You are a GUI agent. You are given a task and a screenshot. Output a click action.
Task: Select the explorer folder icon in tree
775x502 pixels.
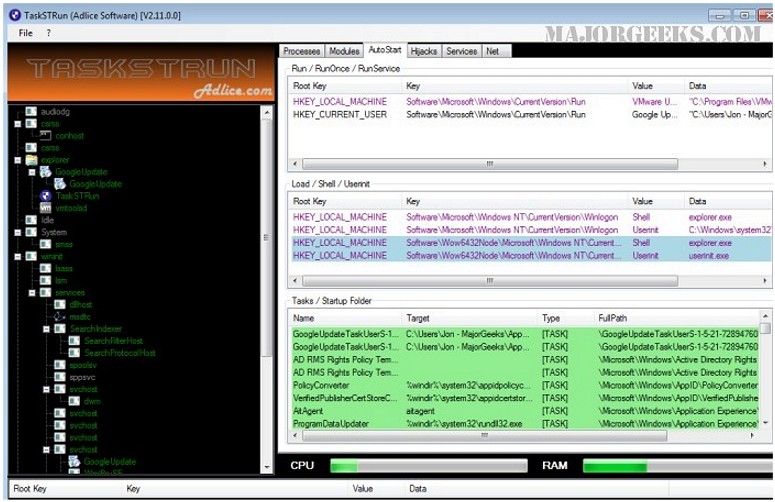(x=31, y=160)
